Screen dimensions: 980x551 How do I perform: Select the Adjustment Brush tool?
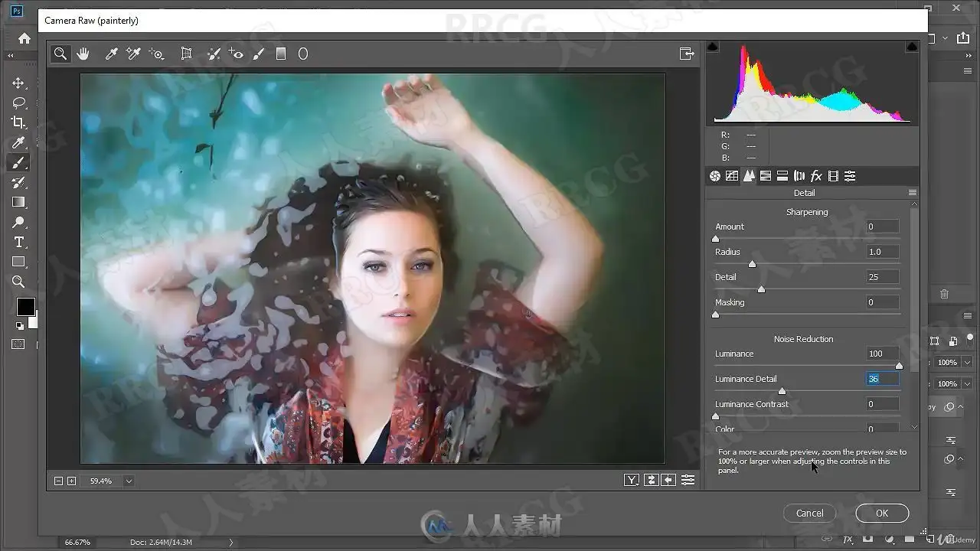tap(259, 54)
